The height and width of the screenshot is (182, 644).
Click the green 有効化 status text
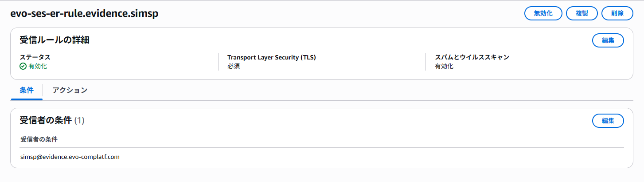(x=38, y=67)
